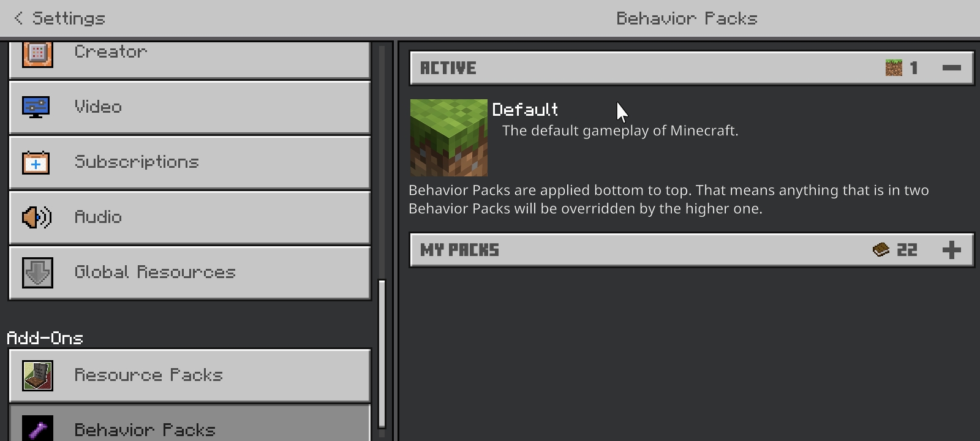Click the ACTIVE section header label
Viewport: 980px width, 441px height.
[448, 68]
